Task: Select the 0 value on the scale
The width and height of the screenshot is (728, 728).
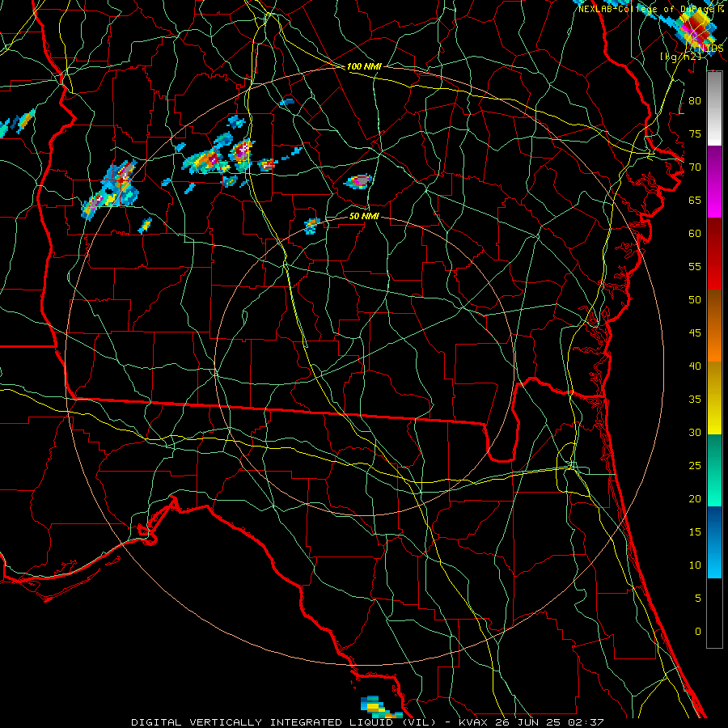Action: (x=698, y=632)
